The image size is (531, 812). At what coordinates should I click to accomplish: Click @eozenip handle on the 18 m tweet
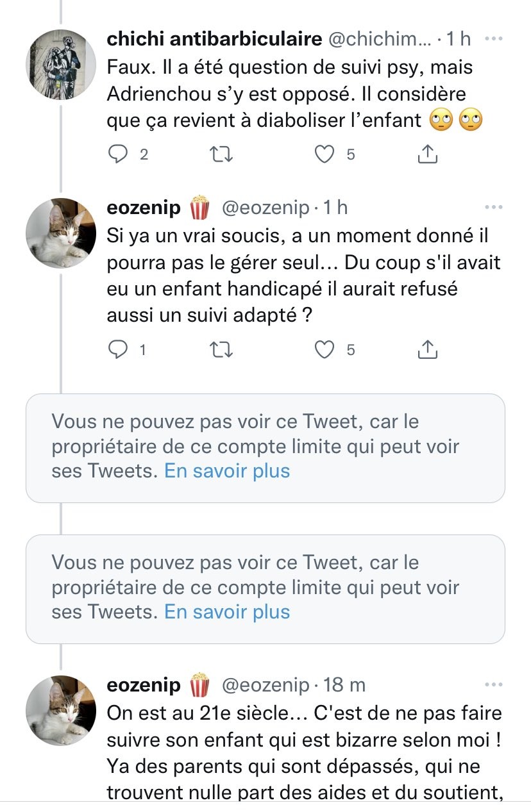tap(265, 685)
